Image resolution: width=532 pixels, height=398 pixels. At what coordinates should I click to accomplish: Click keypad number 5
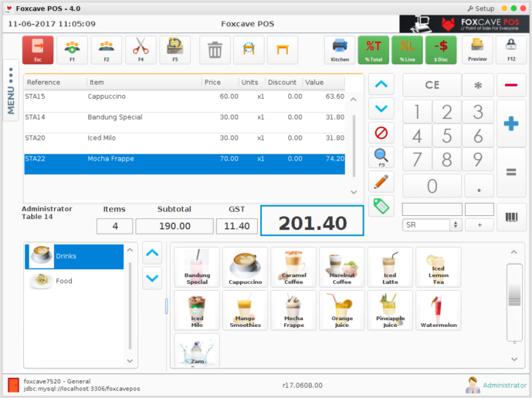(447, 136)
